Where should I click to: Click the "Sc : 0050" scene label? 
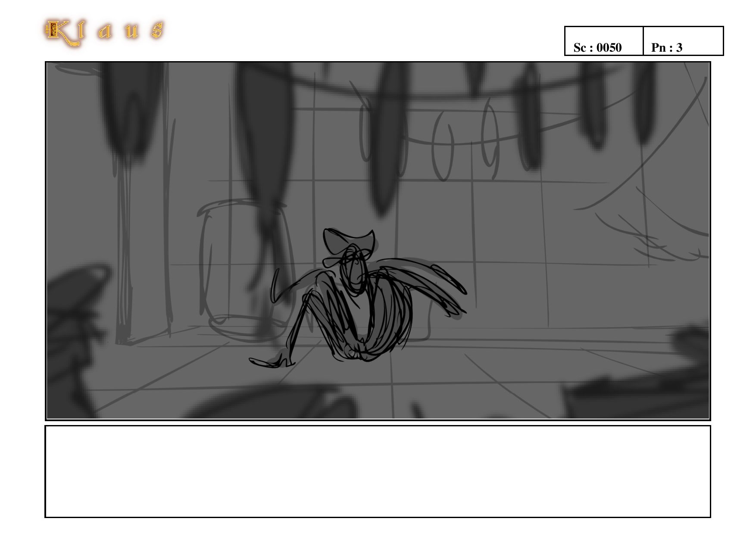(597, 48)
